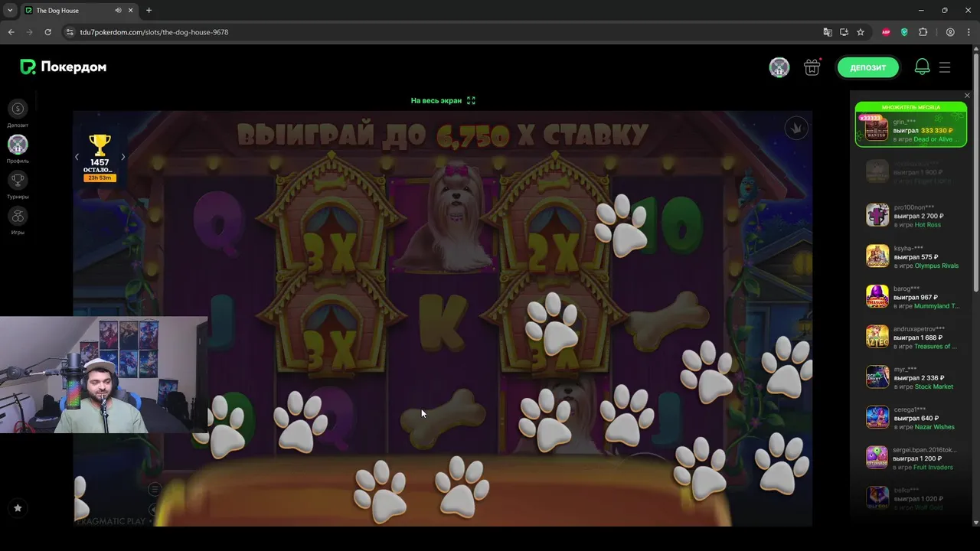The image size is (980, 551).
Task: Open Hot Ross game link
Action: [x=928, y=225]
